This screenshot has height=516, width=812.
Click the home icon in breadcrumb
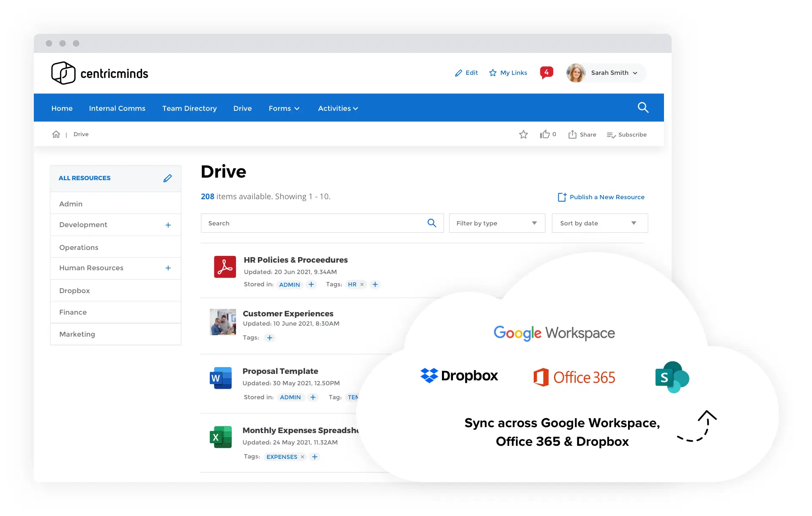[56, 134]
